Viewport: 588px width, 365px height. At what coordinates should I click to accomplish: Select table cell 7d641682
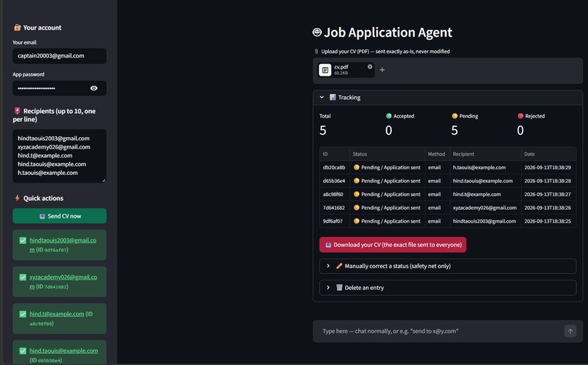(335, 208)
